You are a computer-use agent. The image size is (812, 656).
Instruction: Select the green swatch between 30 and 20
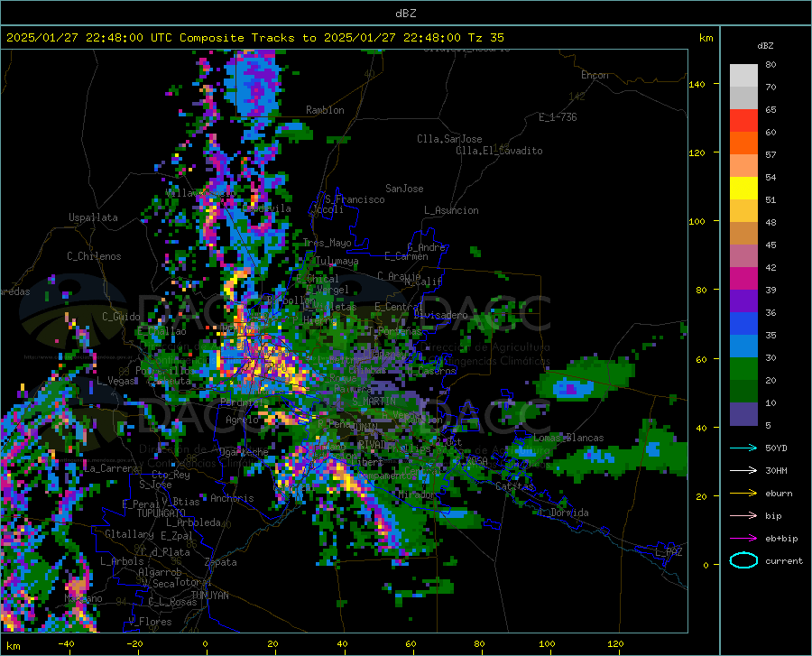point(743,369)
